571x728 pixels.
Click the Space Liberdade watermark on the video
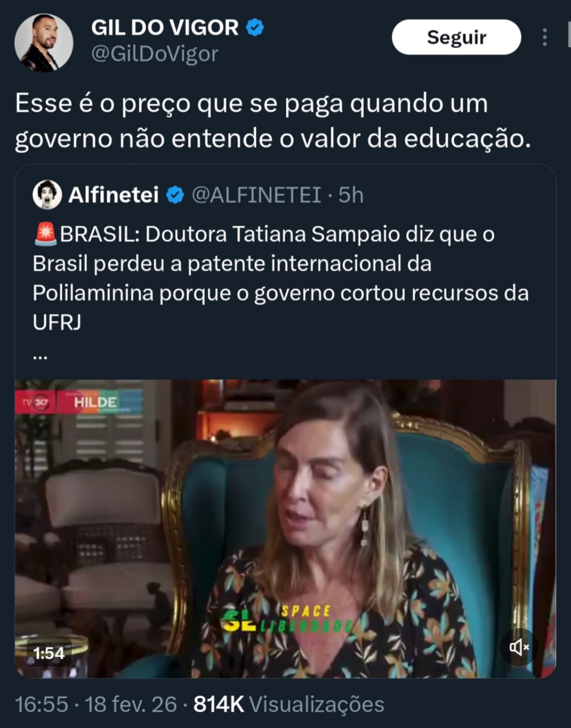pyautogui.click(x=288, y=618)
